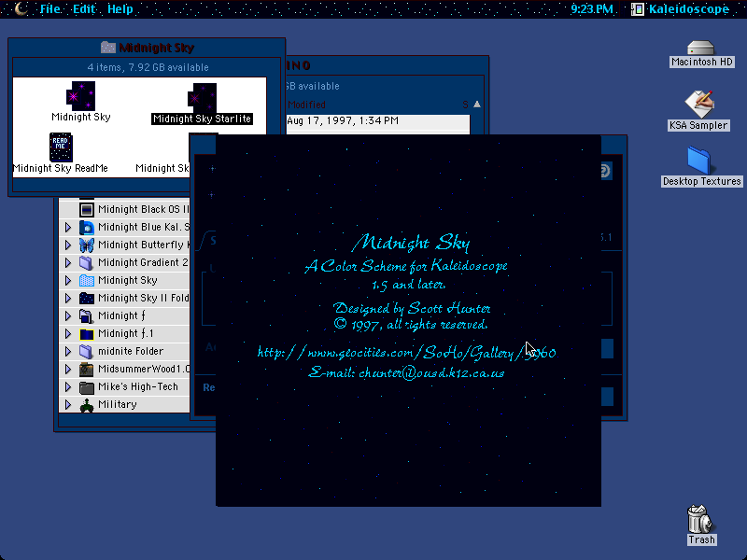Select the midnite Folder icon
Image resolution: width=747 pixels, height=560 pixels.
coord(87,352)
